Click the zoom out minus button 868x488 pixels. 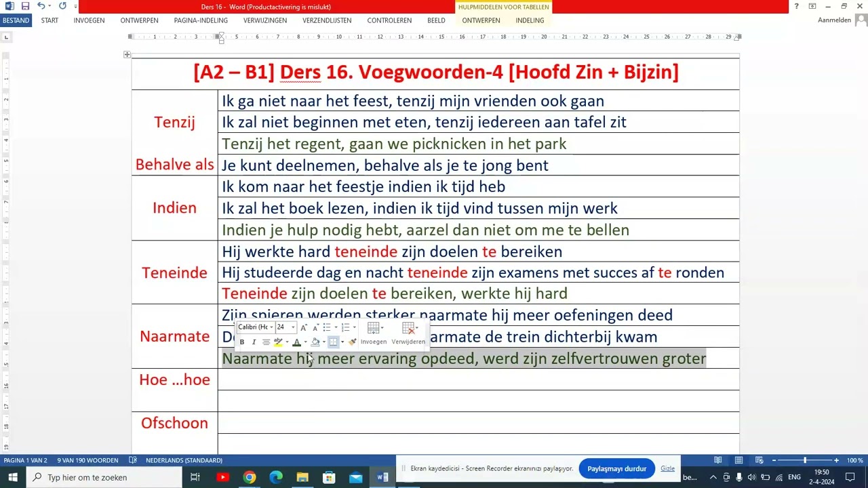(x=774, y=460)
